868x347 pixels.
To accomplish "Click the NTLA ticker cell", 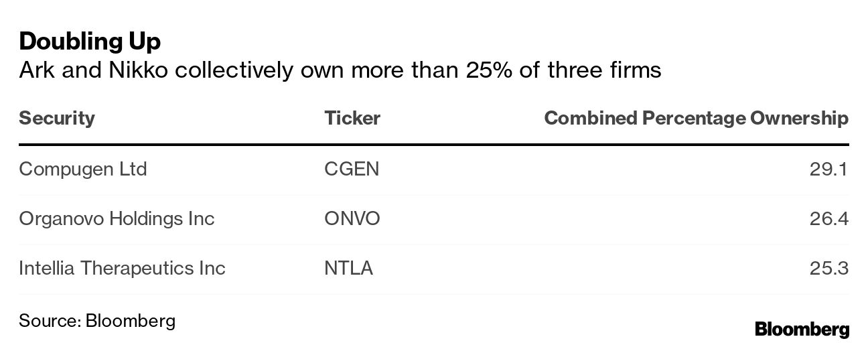I will point(348,268).
